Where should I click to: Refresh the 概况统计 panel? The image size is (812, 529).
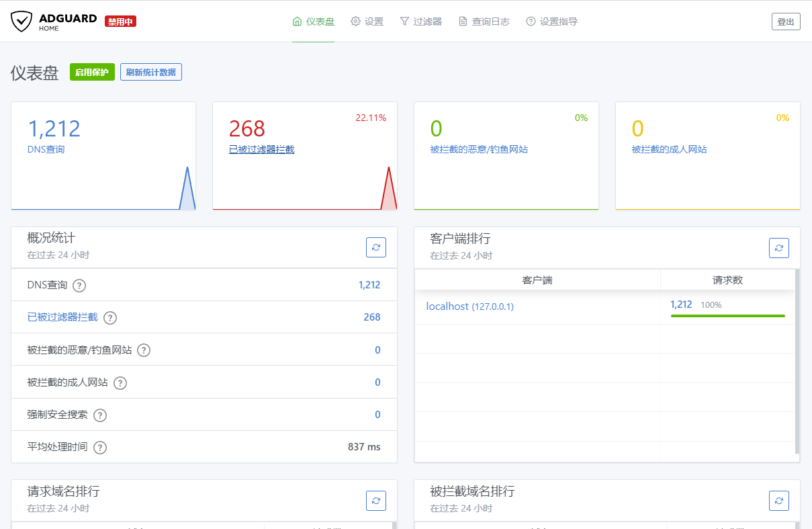375,247
